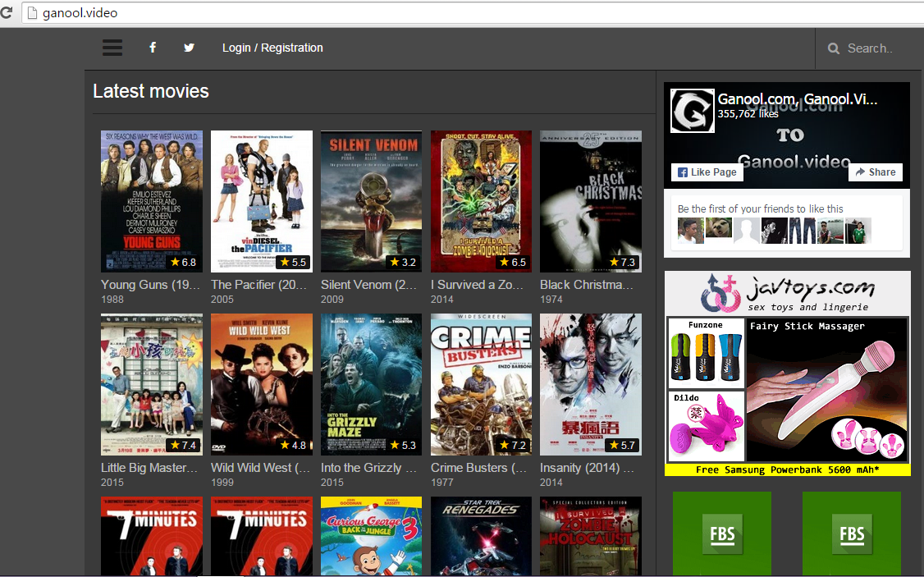924x577 pixels.
Task: Open Little Big Master poster
Action: point(152,384)
